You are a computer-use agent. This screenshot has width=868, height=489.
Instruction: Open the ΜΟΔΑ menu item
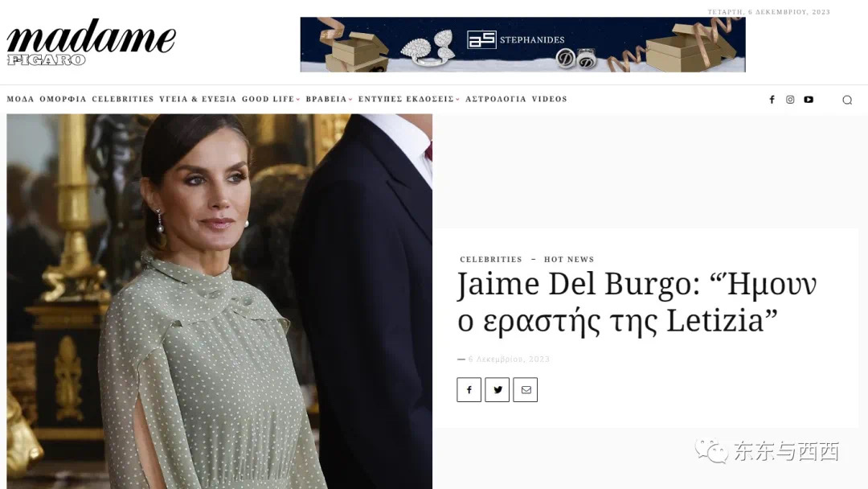[20, 99]
